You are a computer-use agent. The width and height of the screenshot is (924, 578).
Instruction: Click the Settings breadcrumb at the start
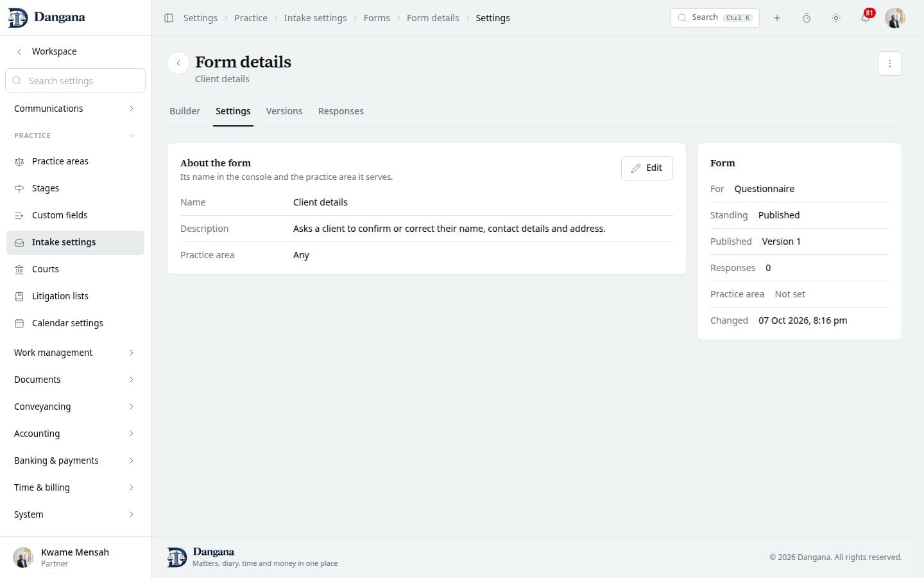tap(200, 18)
